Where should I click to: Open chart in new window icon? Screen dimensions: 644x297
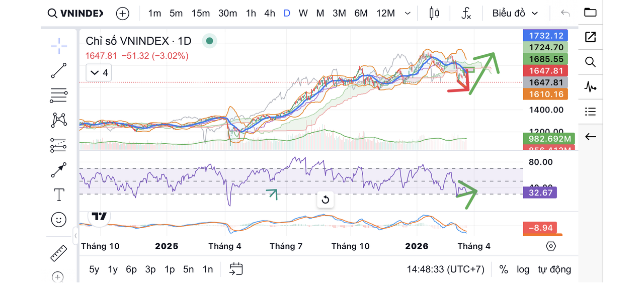[590, 37]
